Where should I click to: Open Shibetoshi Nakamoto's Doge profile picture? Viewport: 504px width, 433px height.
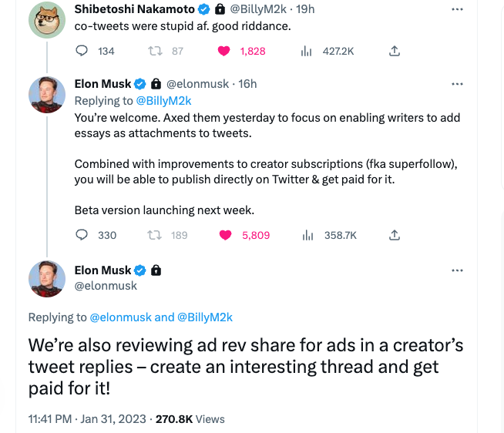pos(47,18)
